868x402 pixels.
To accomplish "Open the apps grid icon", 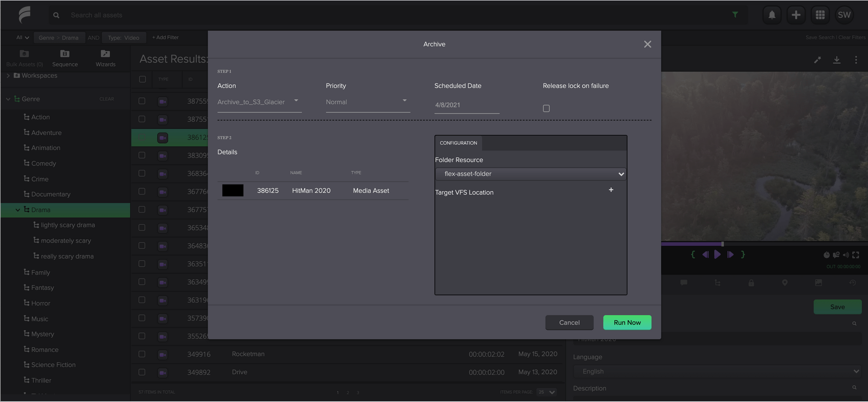I will click(820, 15).
